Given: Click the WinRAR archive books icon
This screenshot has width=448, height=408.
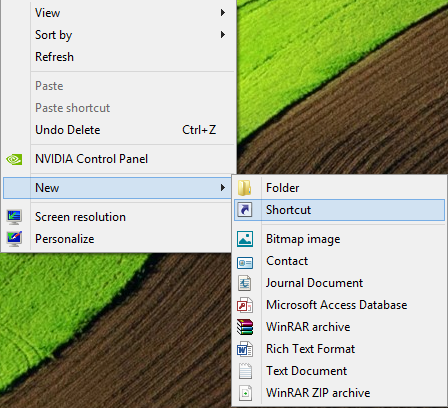Looking at the screenshot, I should (245, 327).
